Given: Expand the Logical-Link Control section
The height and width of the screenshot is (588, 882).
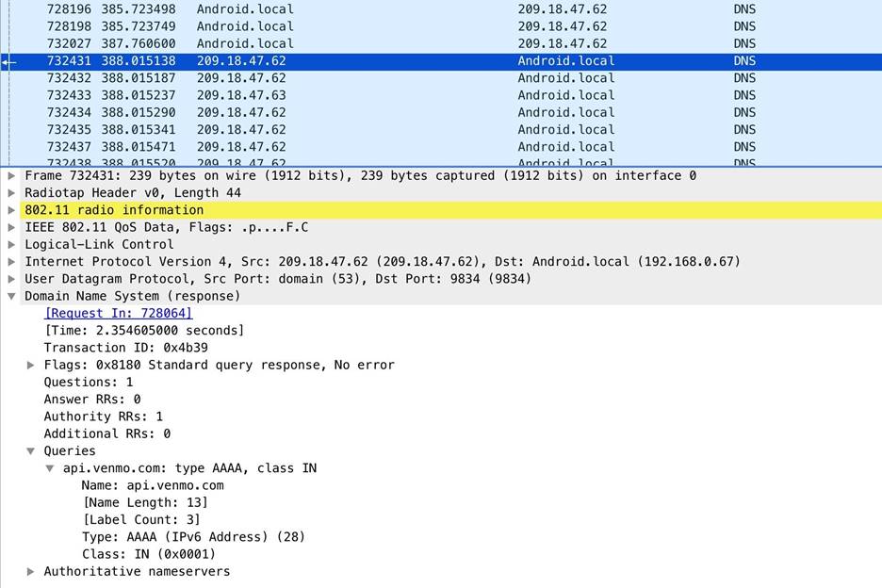Looking at the screenshot, I should point(11,244).
